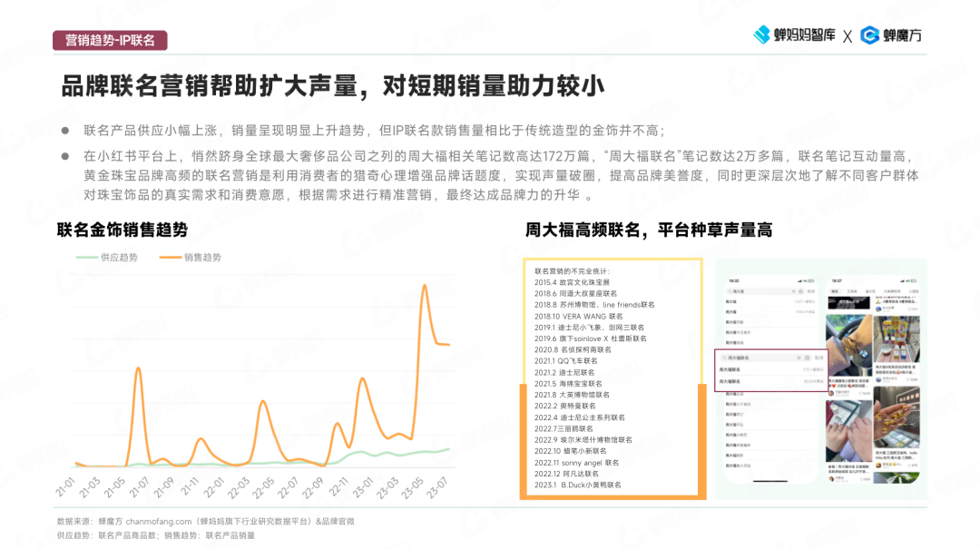The image size is (980, 549).
Task: Click the orange 销售趋势 legend line
Action: 170,257
